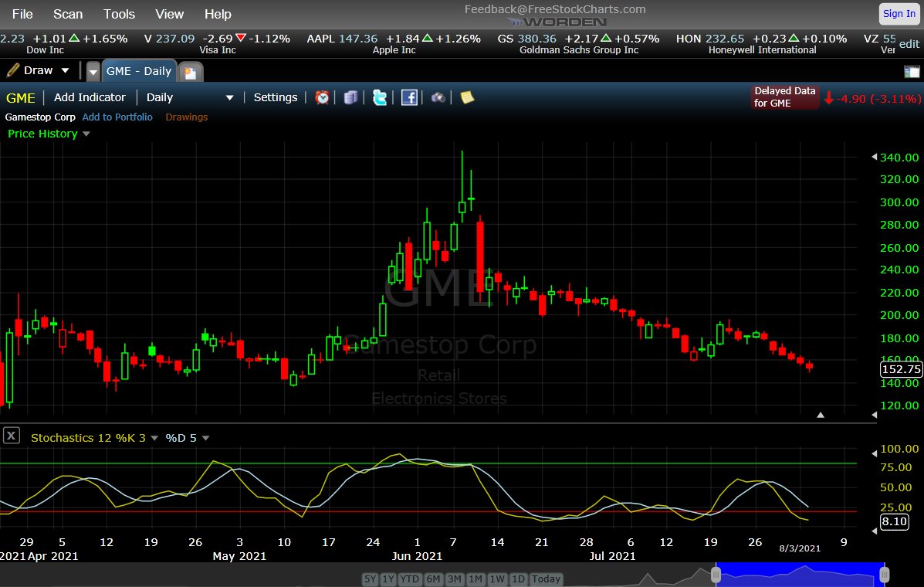Click the arrow at bottom of stochastics scale
The image size is (924, 587).
coord(874,531)
